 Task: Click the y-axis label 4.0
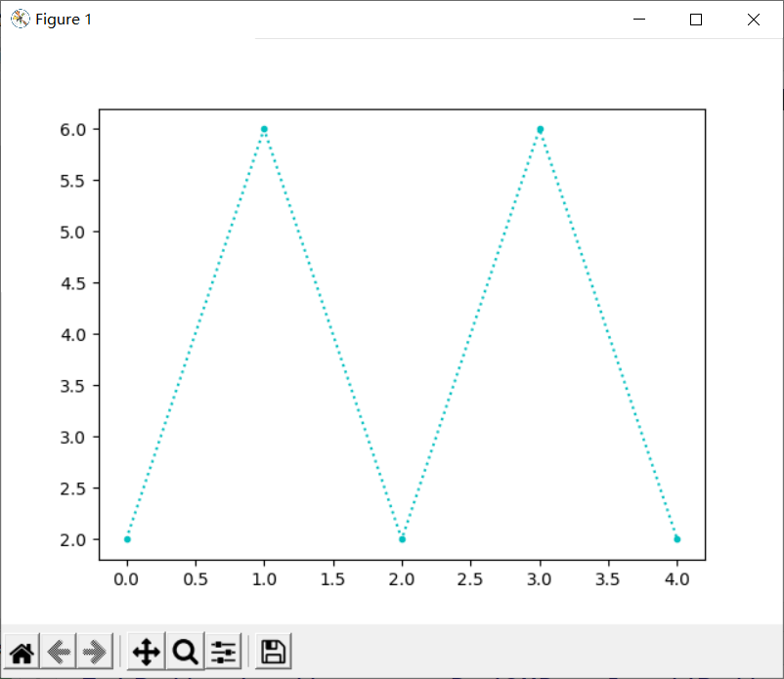73,335
